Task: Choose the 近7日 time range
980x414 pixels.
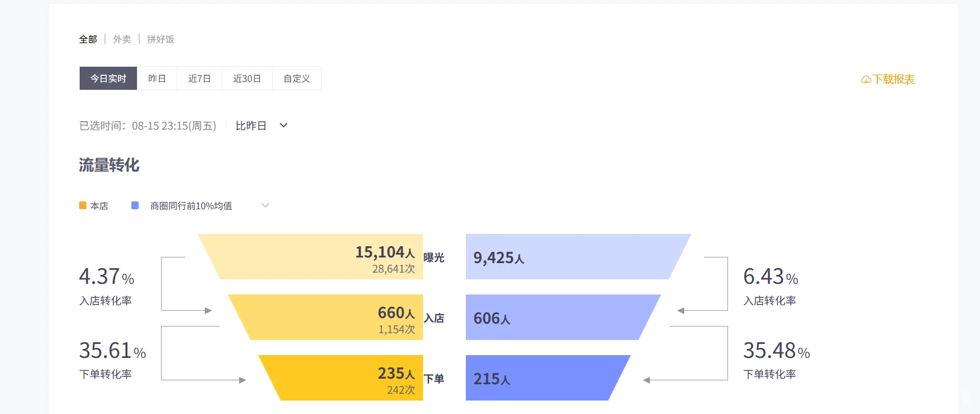Action: (x=199, y=79)
